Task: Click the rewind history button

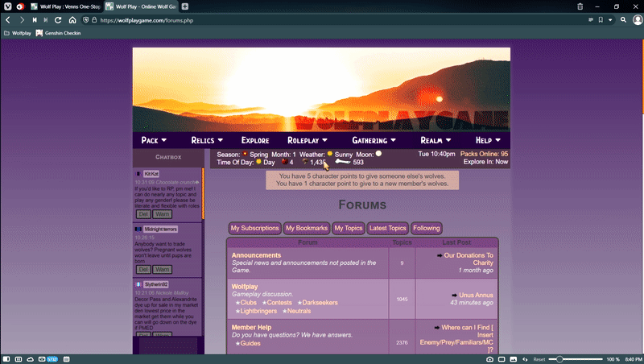Action: 35,19
